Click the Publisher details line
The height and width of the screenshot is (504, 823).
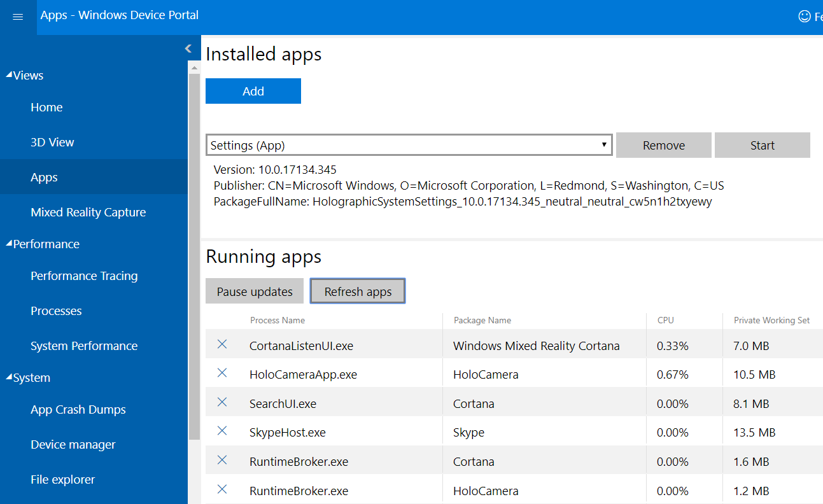[469, 186]
